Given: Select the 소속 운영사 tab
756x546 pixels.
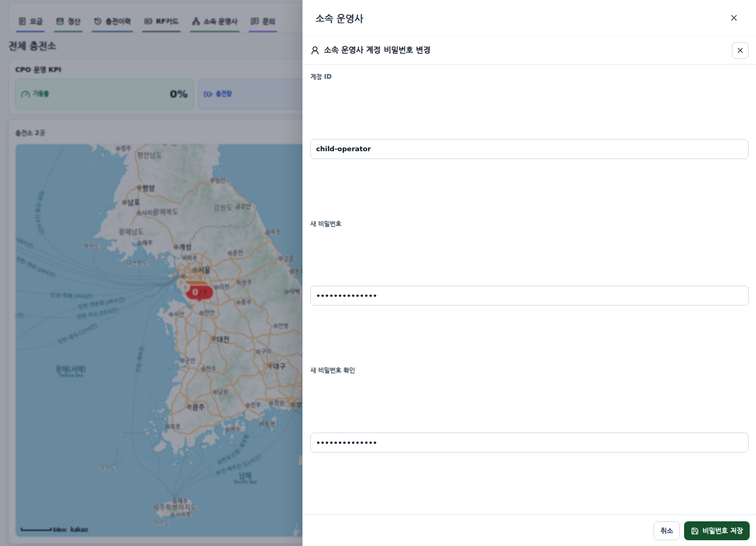Looking at the screenshot, I should point(215,22).
